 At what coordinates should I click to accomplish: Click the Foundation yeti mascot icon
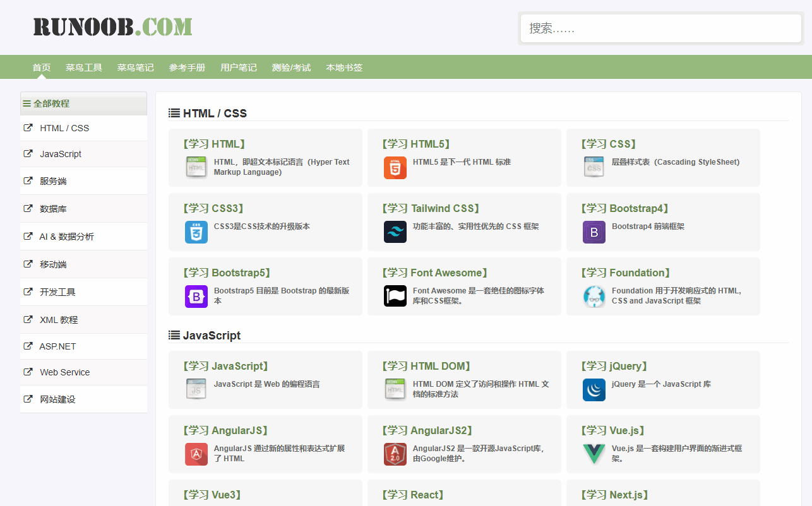(x=594, y=297)
